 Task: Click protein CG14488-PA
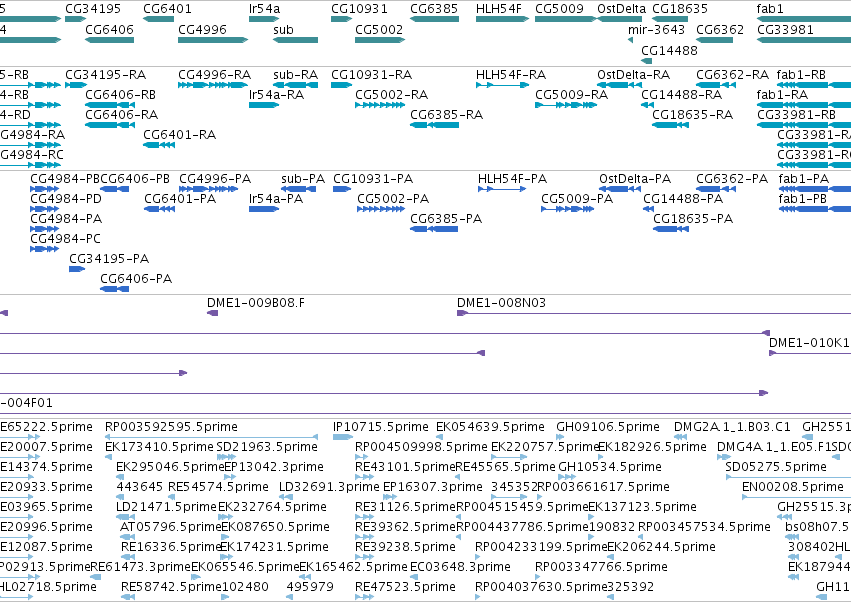[649, 209]
